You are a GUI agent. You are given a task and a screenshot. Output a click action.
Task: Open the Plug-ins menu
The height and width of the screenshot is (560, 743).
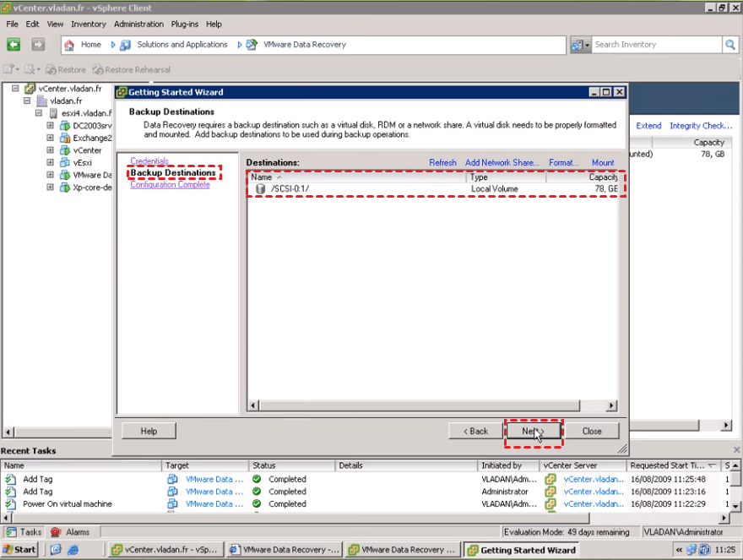coord(184,24)
